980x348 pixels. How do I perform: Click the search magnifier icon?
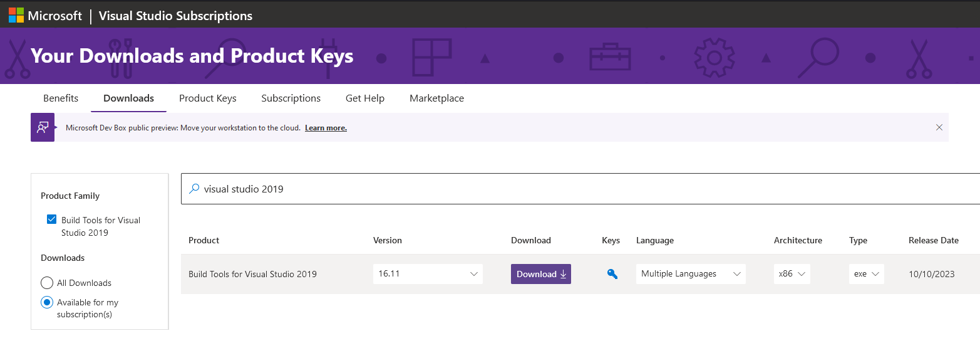click(x=194, y=188)
